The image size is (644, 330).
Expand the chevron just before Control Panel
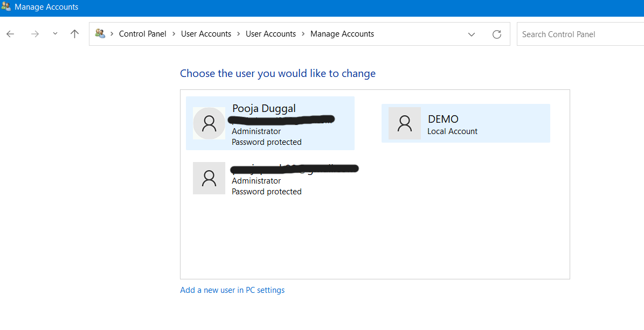coord(112,34)
